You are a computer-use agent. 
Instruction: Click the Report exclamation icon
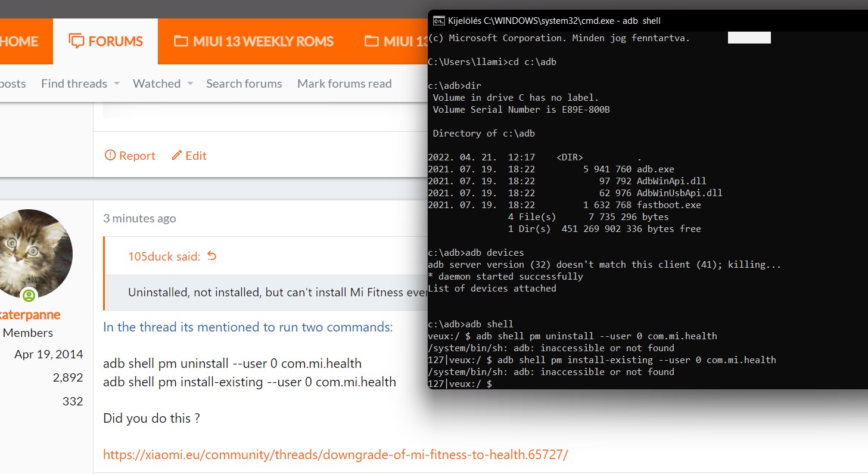[110, 155]
